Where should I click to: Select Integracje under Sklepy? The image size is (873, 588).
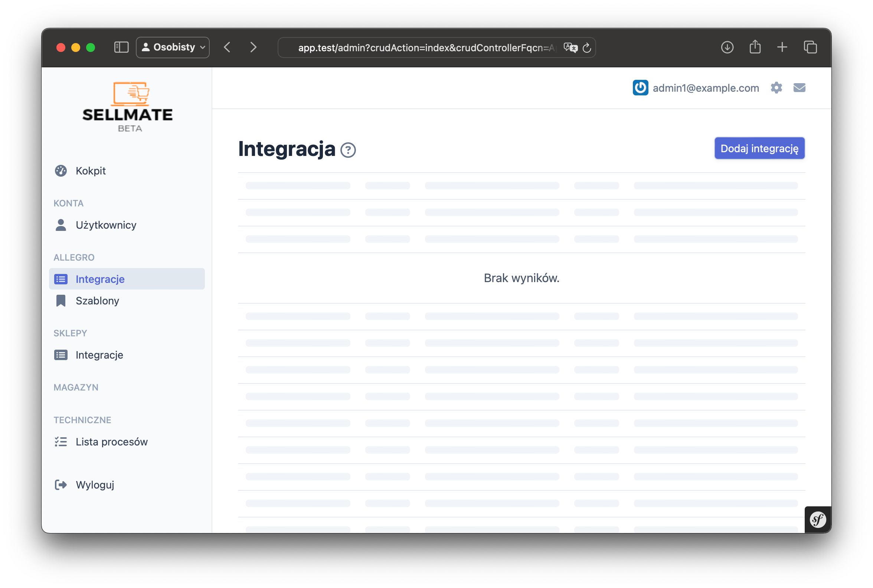pyautogui.click(x=127, y=355)
